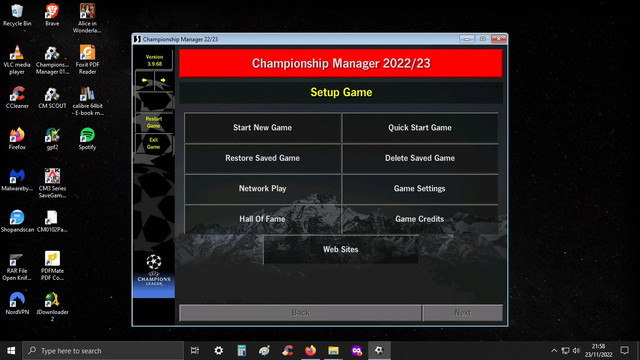
Task: Click Exit Game in the sidebar
Action: coord(153,143)
